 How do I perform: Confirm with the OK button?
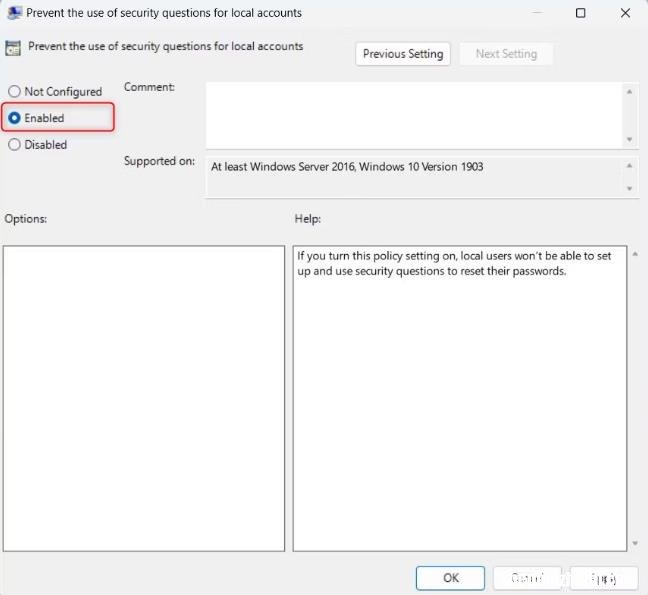[x=450, y=578]
